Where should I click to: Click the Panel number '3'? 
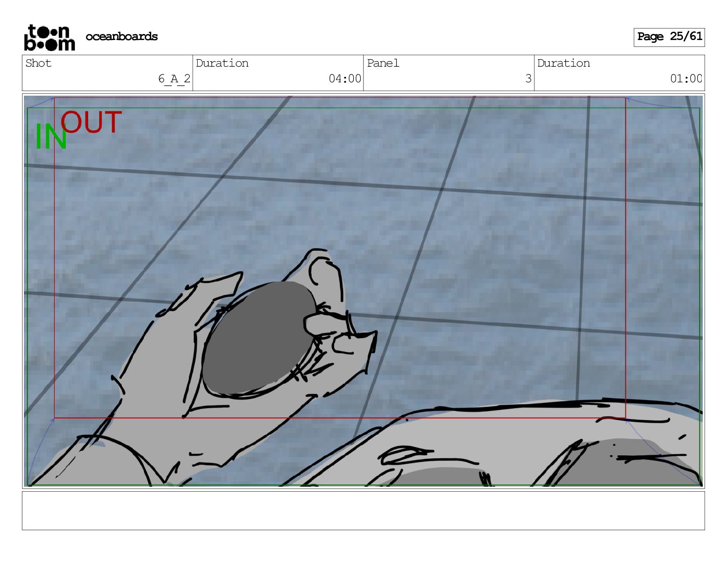pyautogui.click(x=529, y=79)
